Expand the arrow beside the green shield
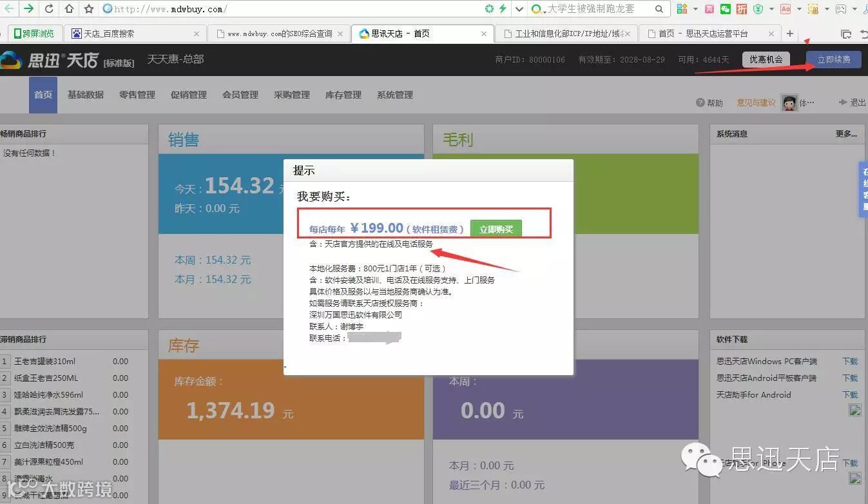The width and height of the screenshot is (868, 504). tap(771, 9)
